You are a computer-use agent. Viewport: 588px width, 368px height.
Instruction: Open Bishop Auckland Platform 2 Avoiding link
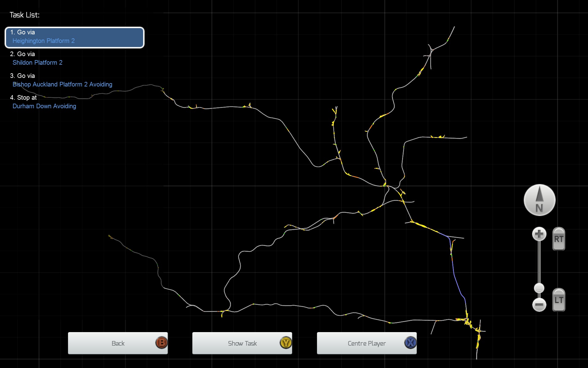tap(62, 84)
